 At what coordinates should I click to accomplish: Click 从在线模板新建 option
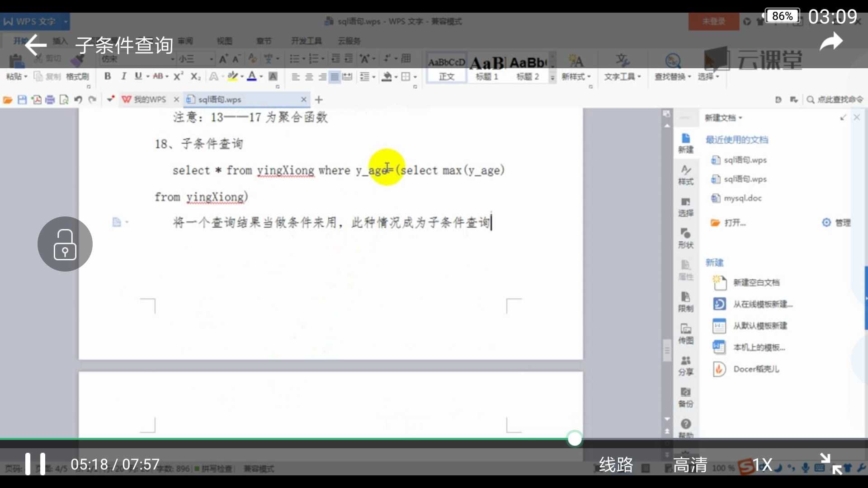753,304
